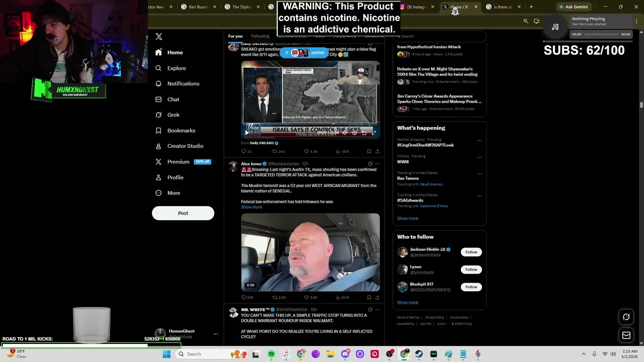Open account menu dots beside HumxnGhxst

[216, 334]
